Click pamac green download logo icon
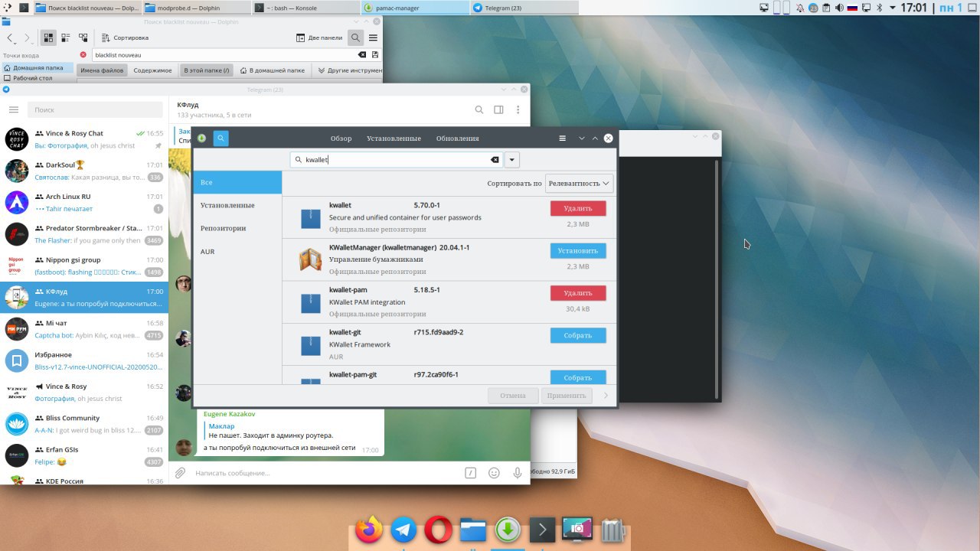Screen dimensions: 980x551 point(201,139)
